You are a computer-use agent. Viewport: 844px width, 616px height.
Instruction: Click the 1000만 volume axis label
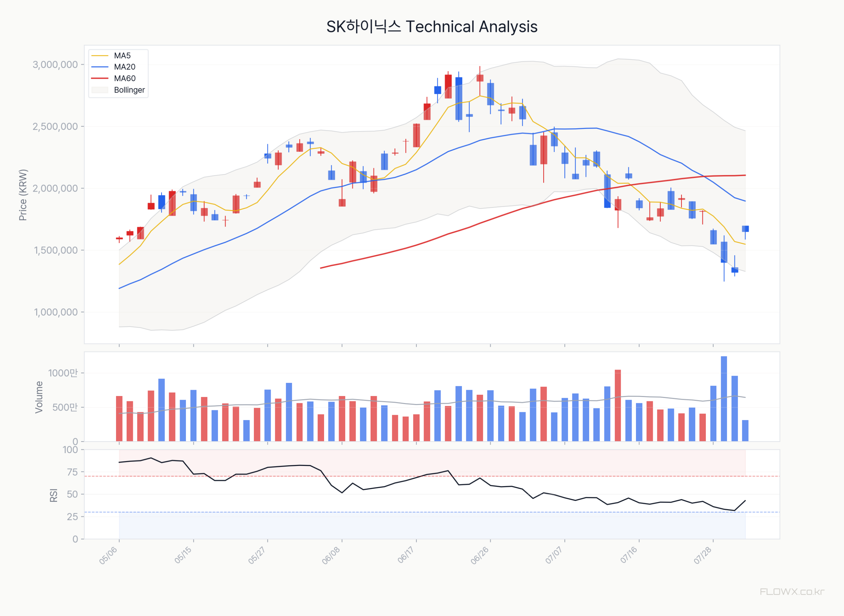(x=63, y=373)
